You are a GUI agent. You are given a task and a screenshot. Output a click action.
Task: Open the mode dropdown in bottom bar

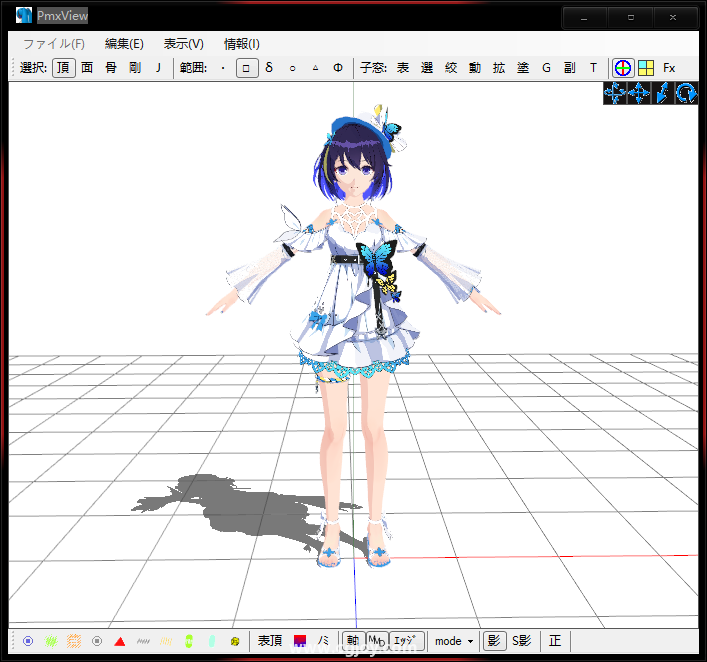pyautogui.click(x=454, y=641)
